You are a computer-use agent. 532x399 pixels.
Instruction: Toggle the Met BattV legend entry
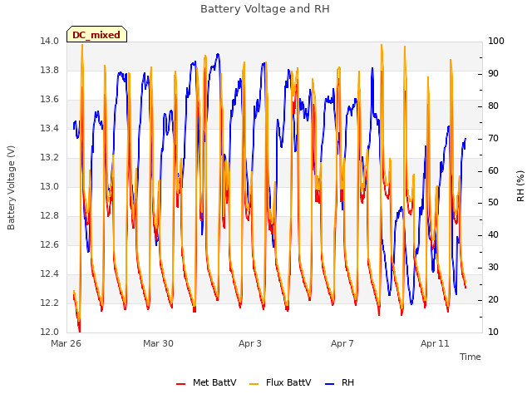click(206, 383)
